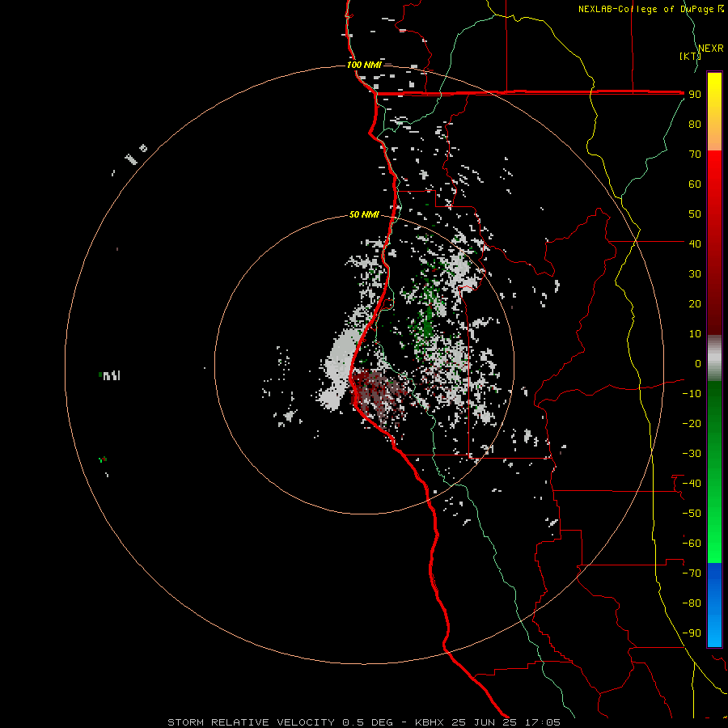Pick the gray zero-velocity segment of the color bar
Image resolution: width=728 pixels, height=728 pixels.
714,358
